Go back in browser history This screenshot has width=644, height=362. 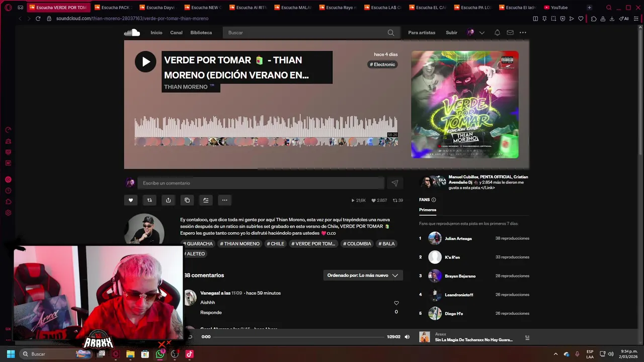[x=20, y=19]
